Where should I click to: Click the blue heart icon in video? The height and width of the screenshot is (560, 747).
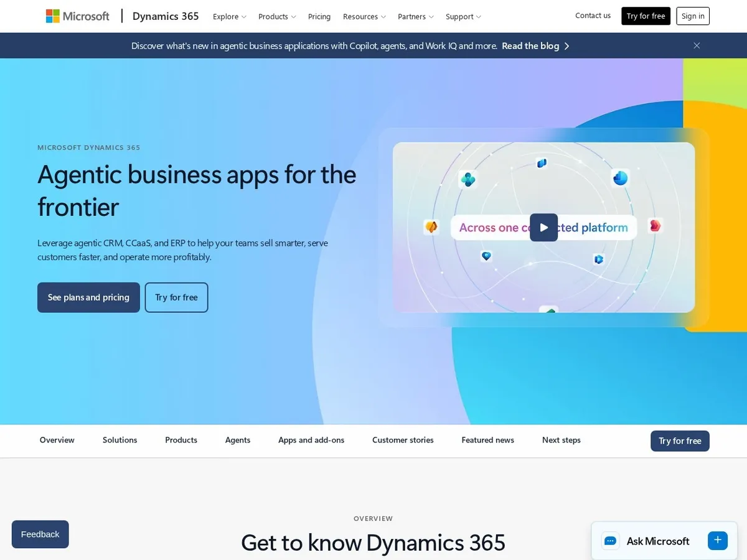point(486,256)
